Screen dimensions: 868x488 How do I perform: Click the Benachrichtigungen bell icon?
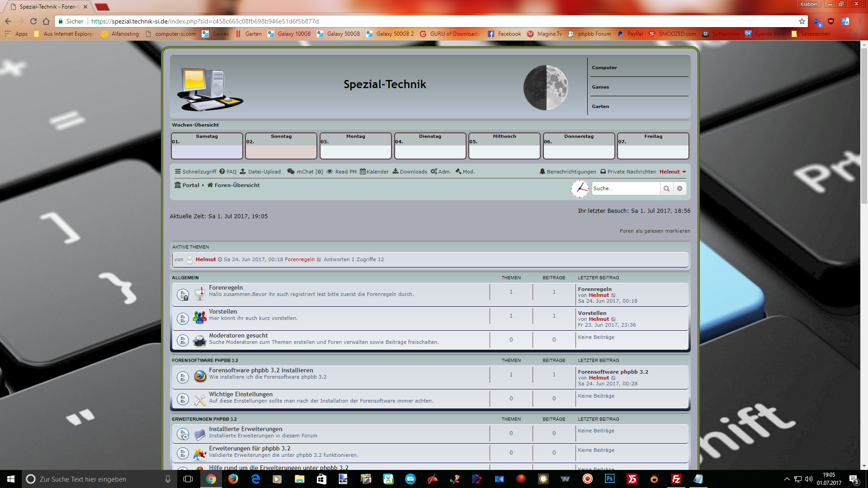point(542,172)
